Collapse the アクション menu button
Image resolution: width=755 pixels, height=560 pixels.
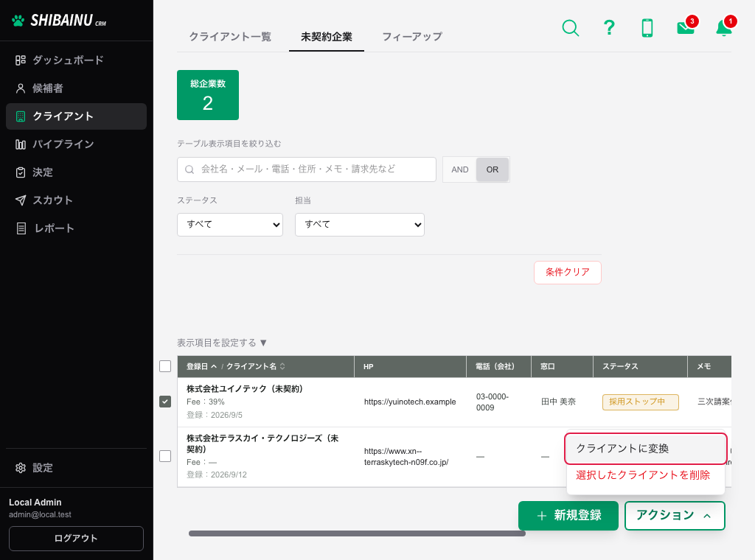pos(675,516)
